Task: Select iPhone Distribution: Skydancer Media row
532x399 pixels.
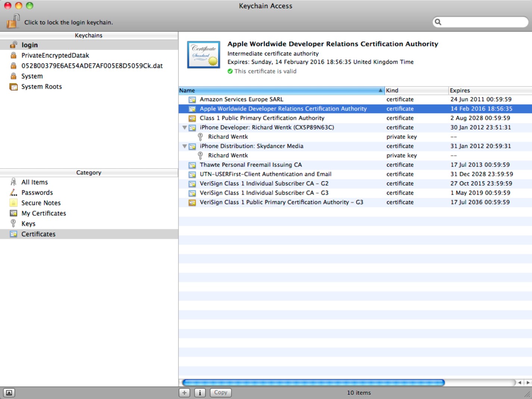Action: 355,146
